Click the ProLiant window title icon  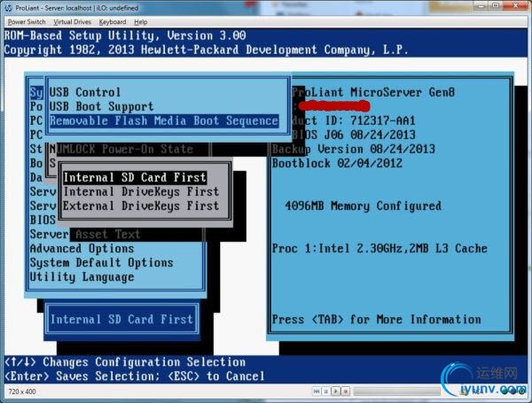tap(9, 8)
